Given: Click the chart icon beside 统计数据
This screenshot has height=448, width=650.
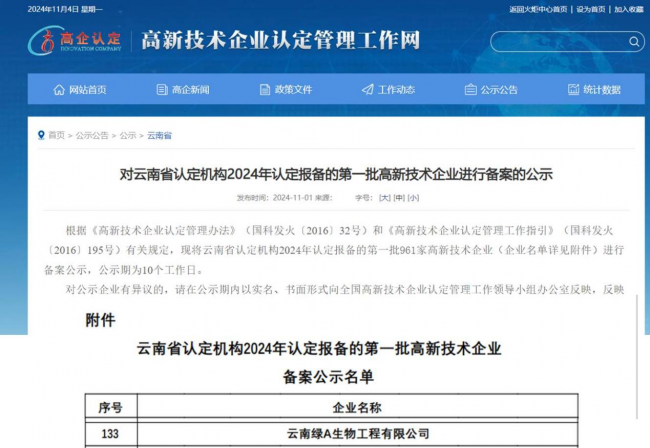Looking at the screenshot, I should pyautogui.click(x=573, y=90).
